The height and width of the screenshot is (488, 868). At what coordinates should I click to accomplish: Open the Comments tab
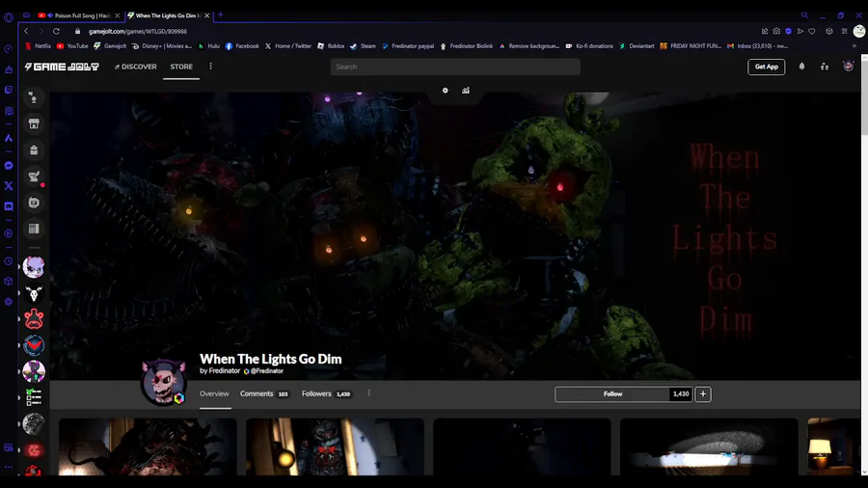click(264, 393)
